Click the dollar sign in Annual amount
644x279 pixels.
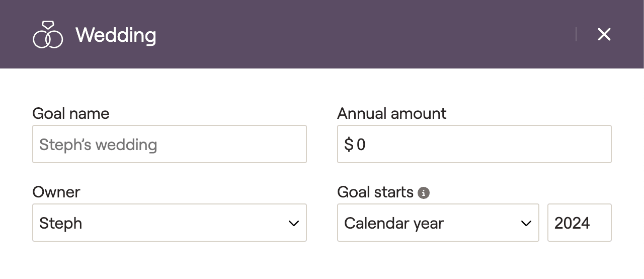349,145
